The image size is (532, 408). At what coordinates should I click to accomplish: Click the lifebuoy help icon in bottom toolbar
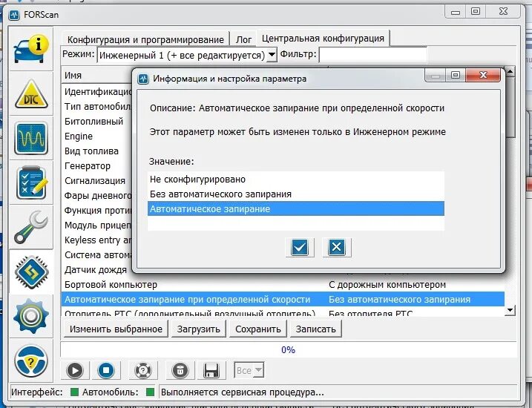pos(143,370)
